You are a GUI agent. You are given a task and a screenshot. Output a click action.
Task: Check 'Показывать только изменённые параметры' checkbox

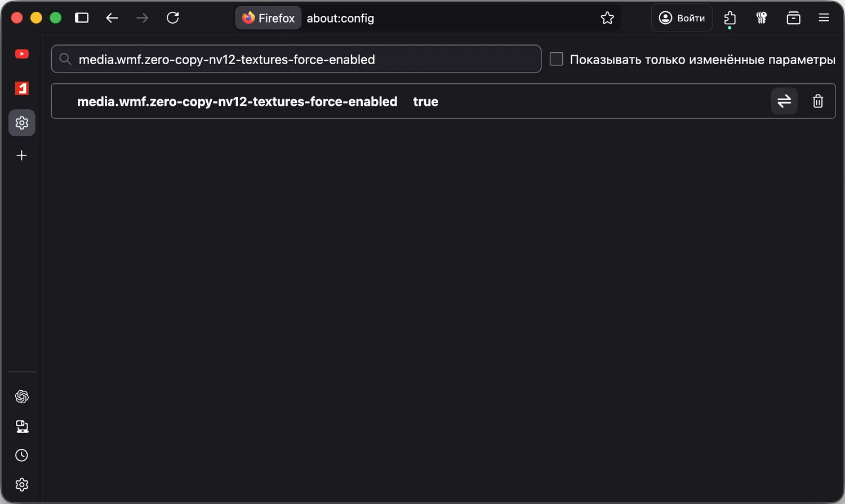point(557,59)
